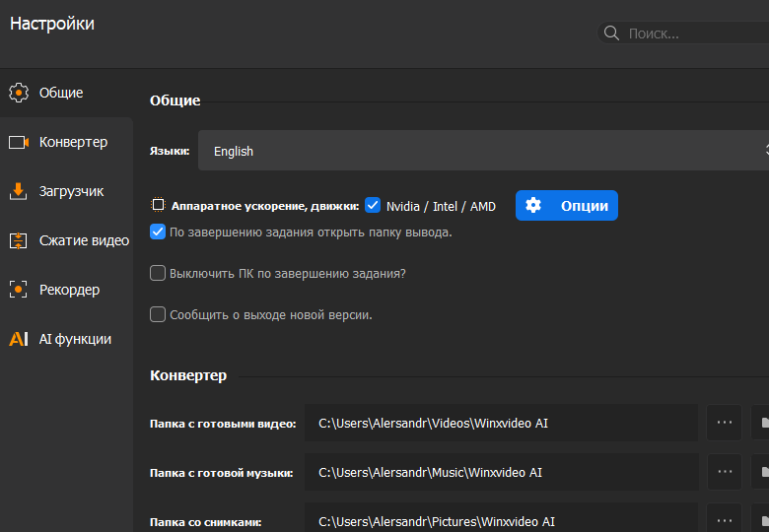Image resolution: width=769 pixels, height=532 pixels.
Task: Click the hardware acceleration chip icon
Action: [158, 206]
